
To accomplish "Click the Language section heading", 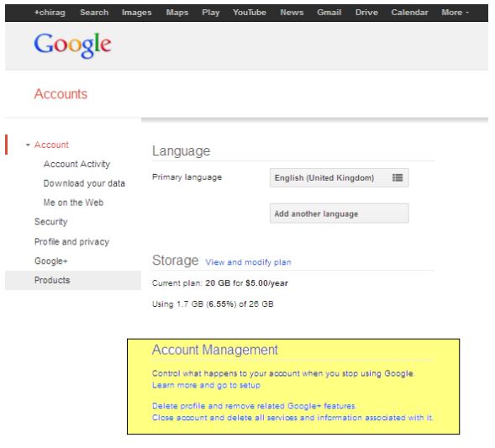I will point(181,151).
